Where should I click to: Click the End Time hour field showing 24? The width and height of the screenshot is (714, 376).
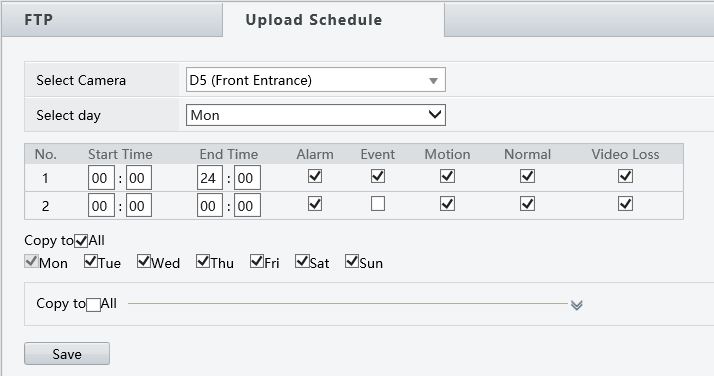tap(210, 178)
